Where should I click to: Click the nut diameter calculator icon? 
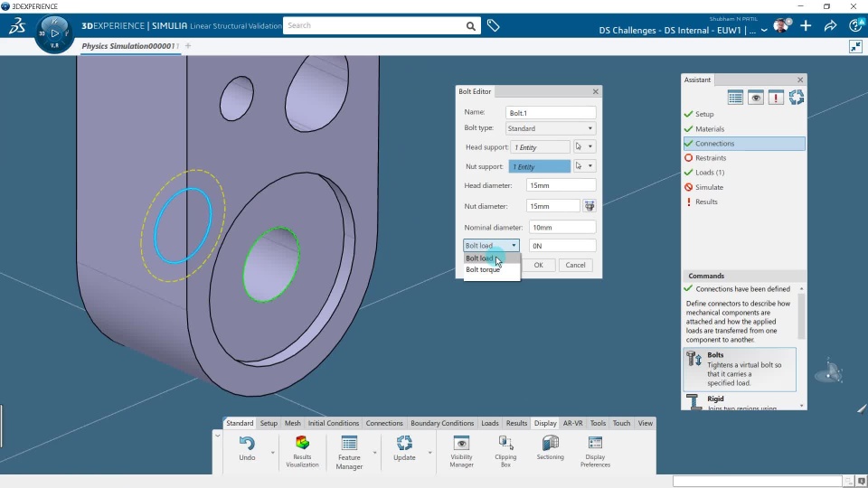[590, 206]
